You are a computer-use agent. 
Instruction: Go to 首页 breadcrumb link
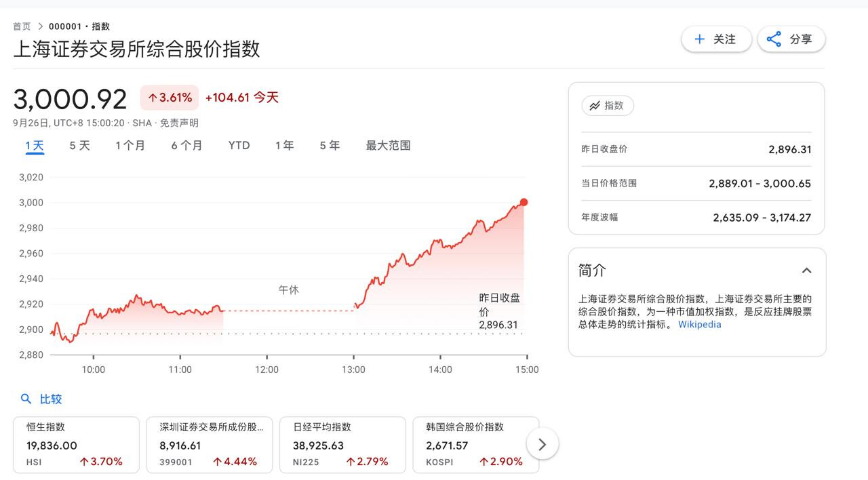pos(22,26)
